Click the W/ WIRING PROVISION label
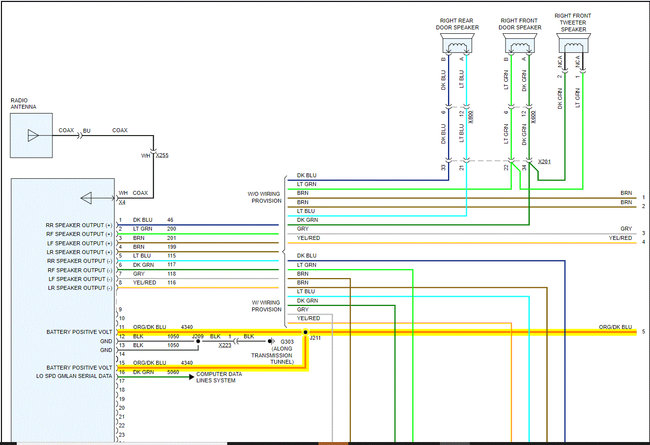 coord(266,306)
